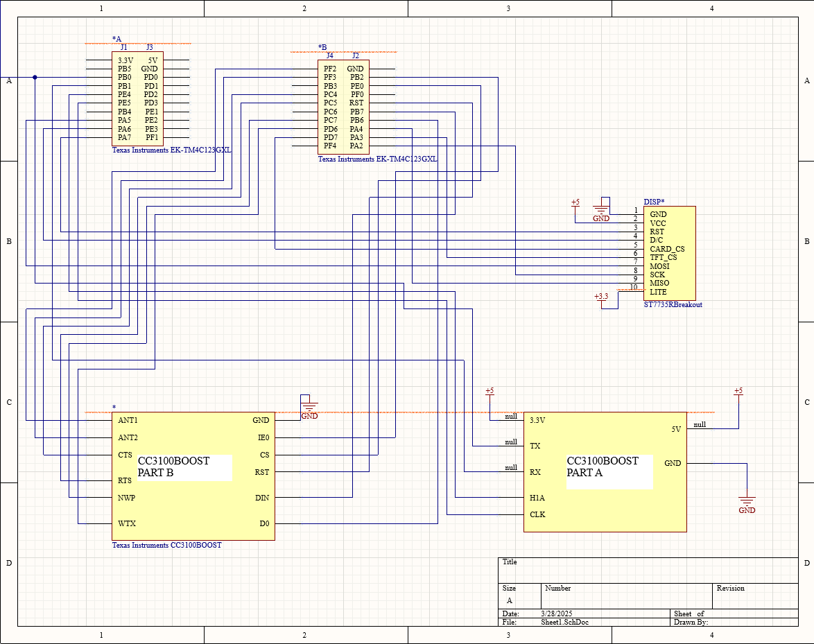
Task: Select the LITE pin on DISP
Action: click(658, 292)
